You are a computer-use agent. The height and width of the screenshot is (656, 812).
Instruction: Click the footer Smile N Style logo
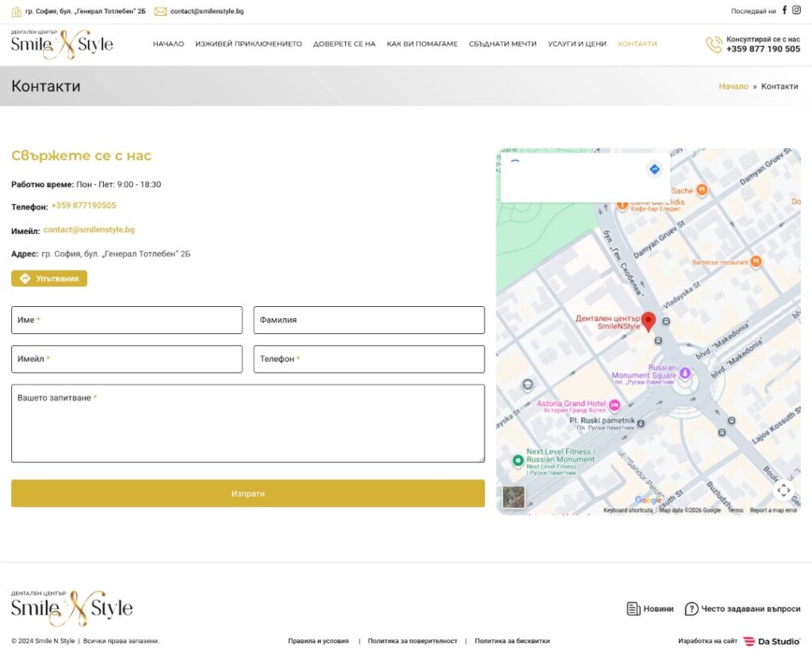tap(72, 608)
